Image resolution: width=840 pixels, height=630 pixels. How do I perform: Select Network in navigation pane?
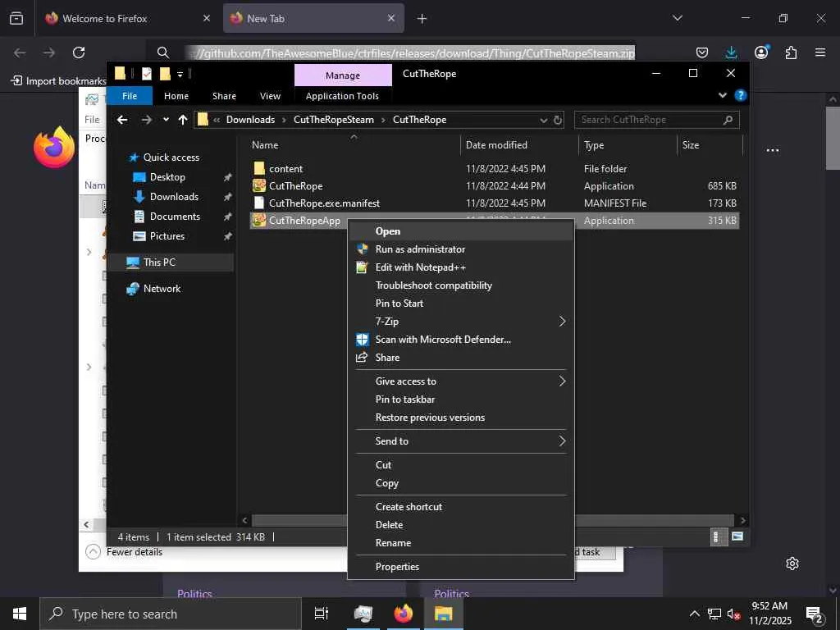(x=162, y=289)
